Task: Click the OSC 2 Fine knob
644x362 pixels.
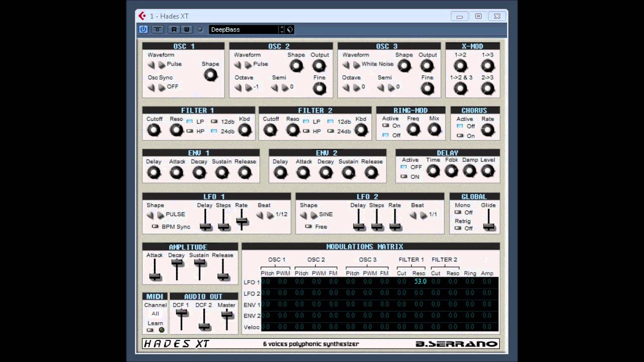Action: coord(319,88)
